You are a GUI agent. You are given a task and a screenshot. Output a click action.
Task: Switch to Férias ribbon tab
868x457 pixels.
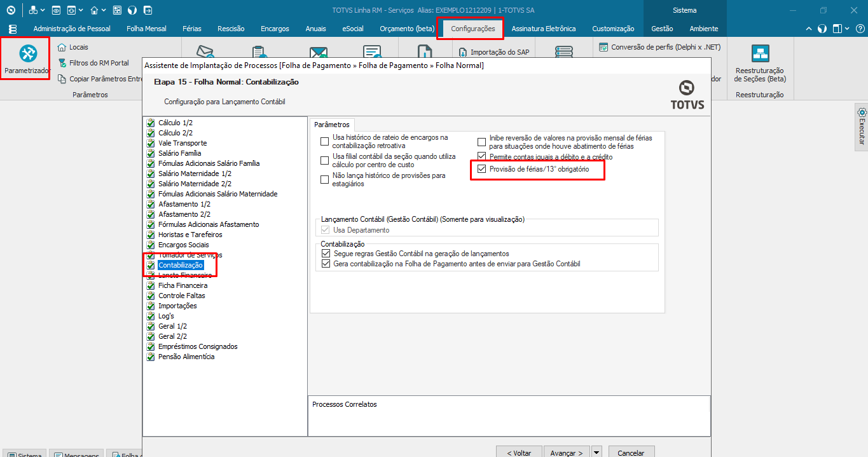tap(192, 29)
